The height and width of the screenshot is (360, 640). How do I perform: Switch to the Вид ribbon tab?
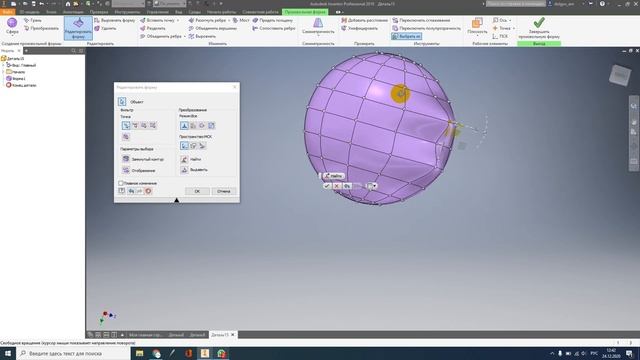point(178,12)
